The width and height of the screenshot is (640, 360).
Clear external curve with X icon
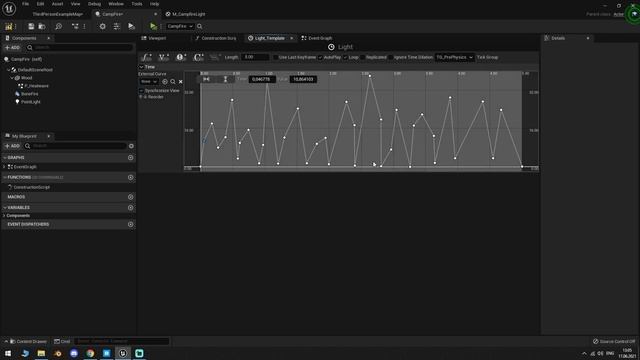tap(180, 82)
